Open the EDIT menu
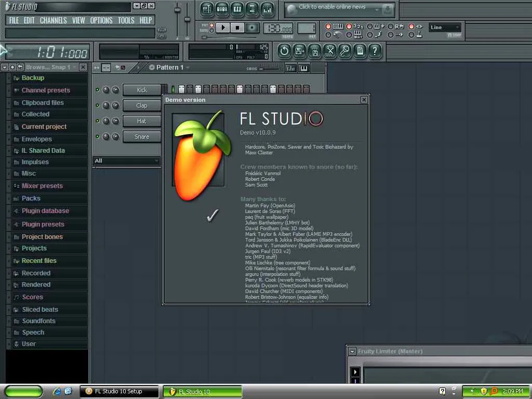The height and width of the screenshot is (399, 532). 29,20
